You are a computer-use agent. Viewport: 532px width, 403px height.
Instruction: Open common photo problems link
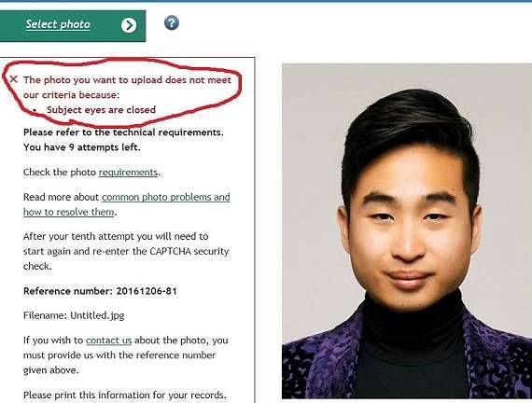tap(166, 197)
